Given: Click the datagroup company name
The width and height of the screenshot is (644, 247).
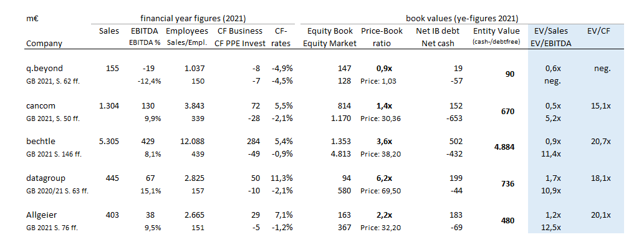Looking at the screenshot, I should coord(43,178).
